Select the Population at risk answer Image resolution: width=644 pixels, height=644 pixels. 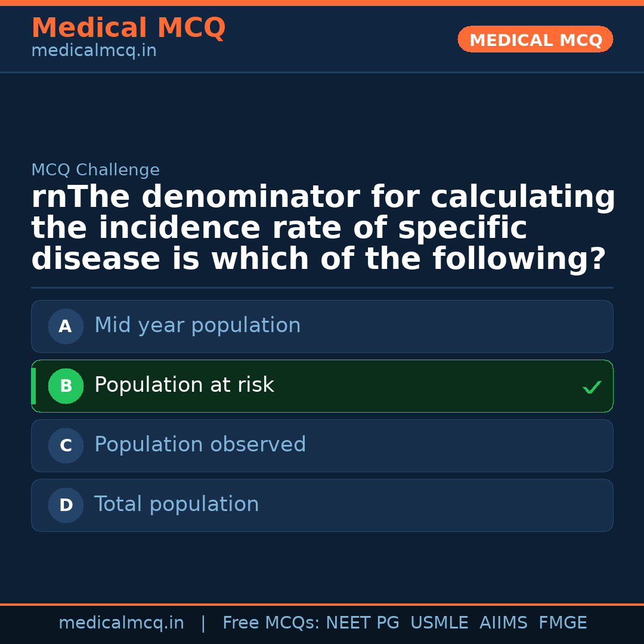[x=184, y=385]
